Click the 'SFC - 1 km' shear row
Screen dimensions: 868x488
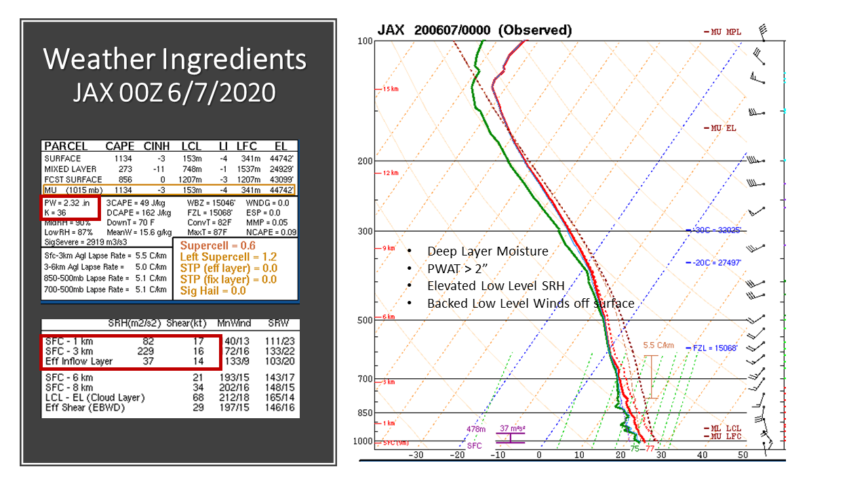(170, 341)
